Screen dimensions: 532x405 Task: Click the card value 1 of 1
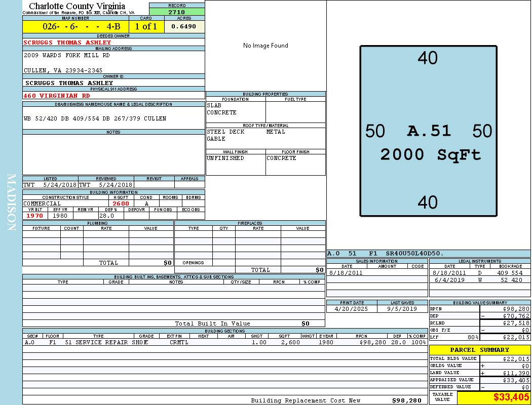click(x=146, y=26)
